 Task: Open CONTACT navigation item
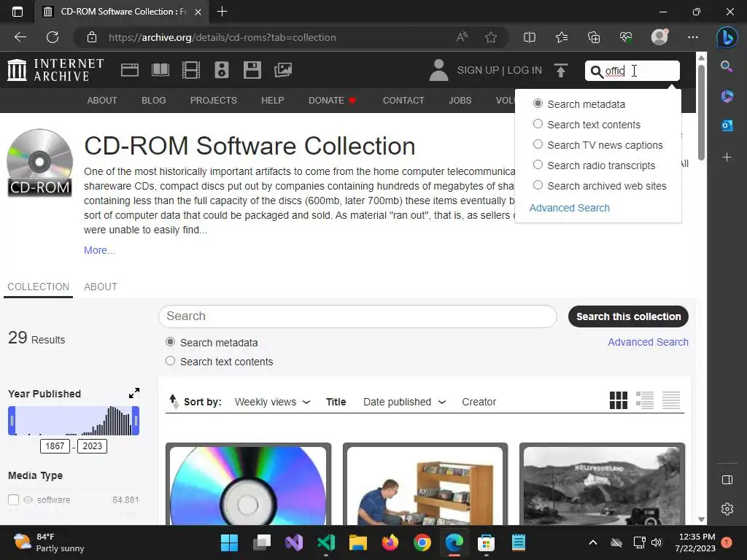click(x=403, y=100)
